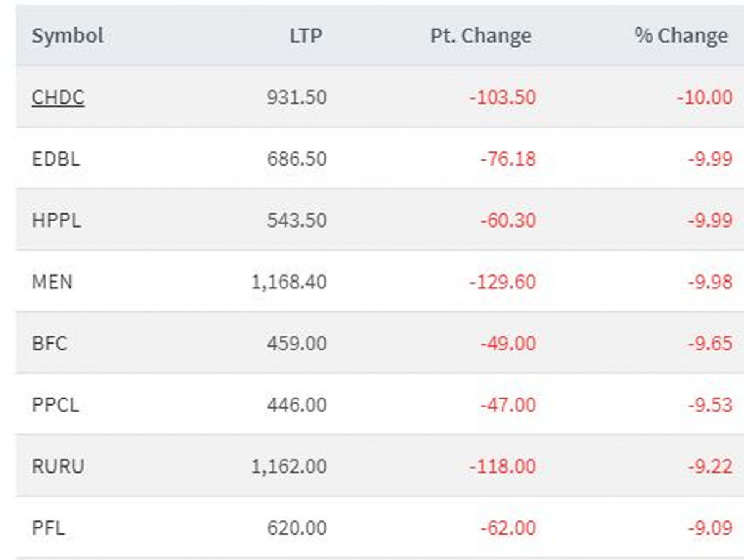Click the PFL stock symbol
Screen dimensions: 744x560
tap(48, 528)
